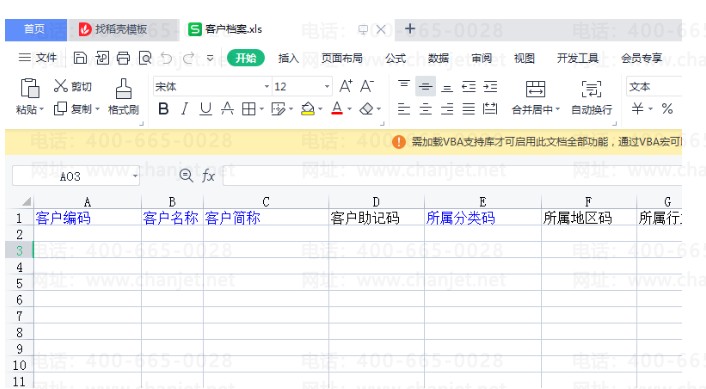This screenshot has width=706, height=389.
Task: Click in the formula bar input
Action: (x=452, y=176)
